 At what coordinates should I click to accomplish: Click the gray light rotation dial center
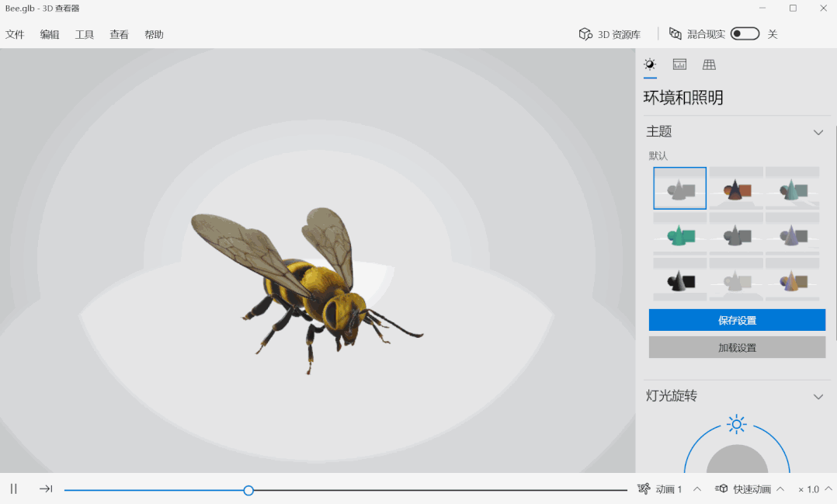pos(737,459)
